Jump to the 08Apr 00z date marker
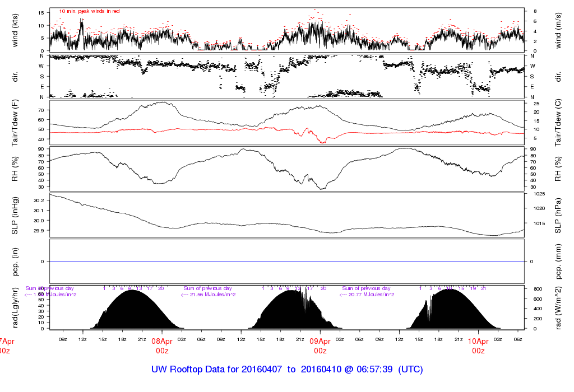Screen dimensions: 574x392 [162, 345]
